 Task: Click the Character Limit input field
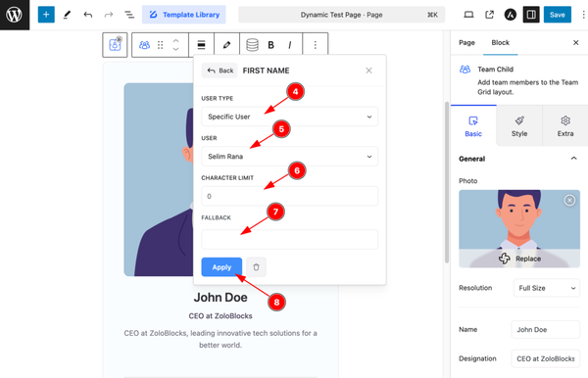click(x=289, y=196)
